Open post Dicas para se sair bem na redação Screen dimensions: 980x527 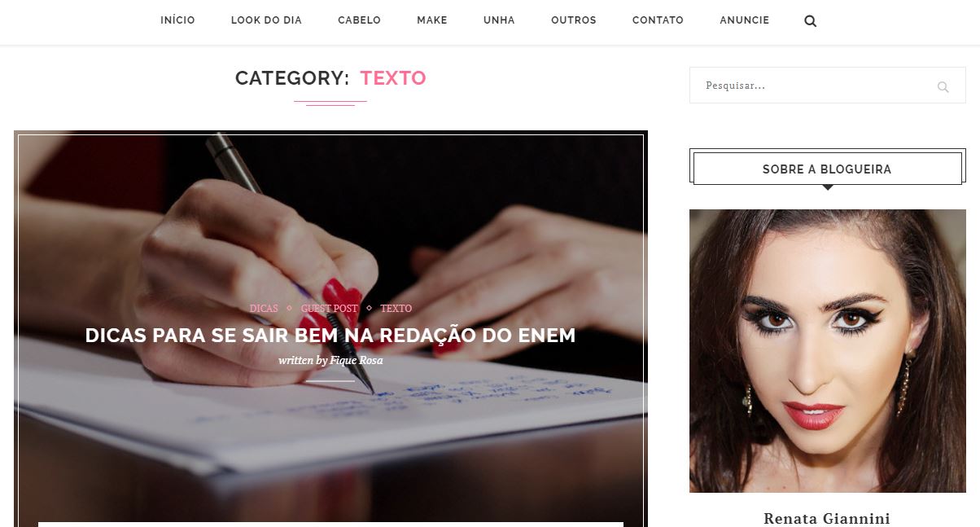pos(330,336)
